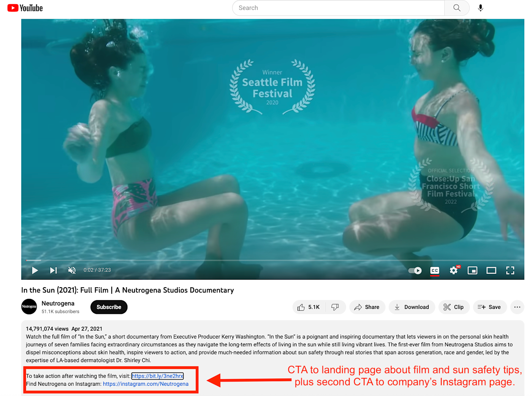Image resolution: width=532 pixels, height=396 pixels.
Task: Save the video to a playlist
Action: 490,307
